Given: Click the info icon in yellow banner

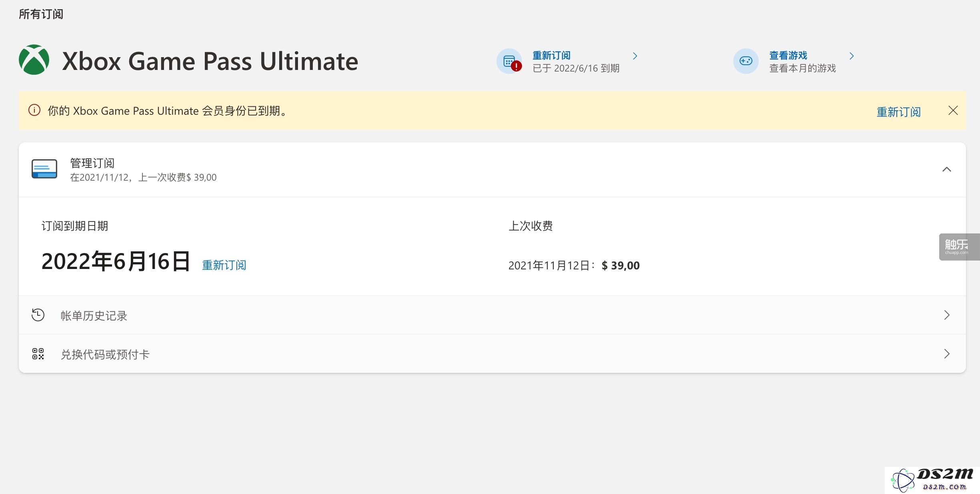Looking at the screenshot, I should pyautogui.click(x=34, y=110).
